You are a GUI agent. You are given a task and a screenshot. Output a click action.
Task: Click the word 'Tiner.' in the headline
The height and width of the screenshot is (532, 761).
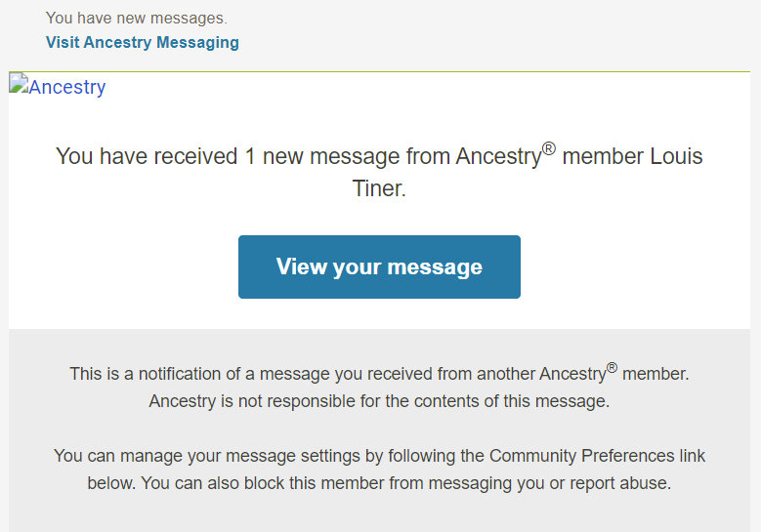(379, 188)
